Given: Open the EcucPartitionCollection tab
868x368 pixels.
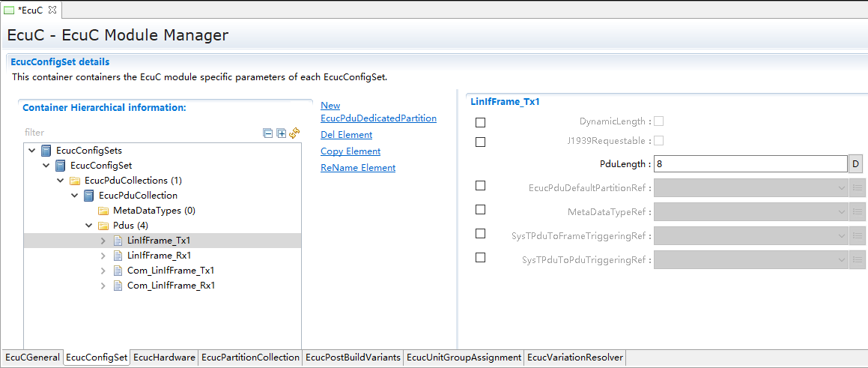Looking at the screenshot, I should pyautogui.click(x=250, y=358).
